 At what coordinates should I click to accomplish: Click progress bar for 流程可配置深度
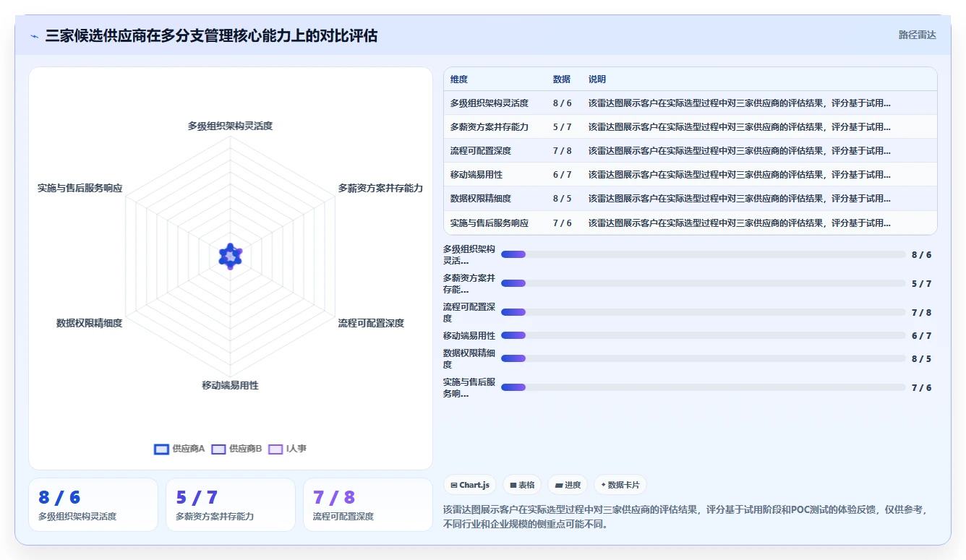(x=703, y=312)
